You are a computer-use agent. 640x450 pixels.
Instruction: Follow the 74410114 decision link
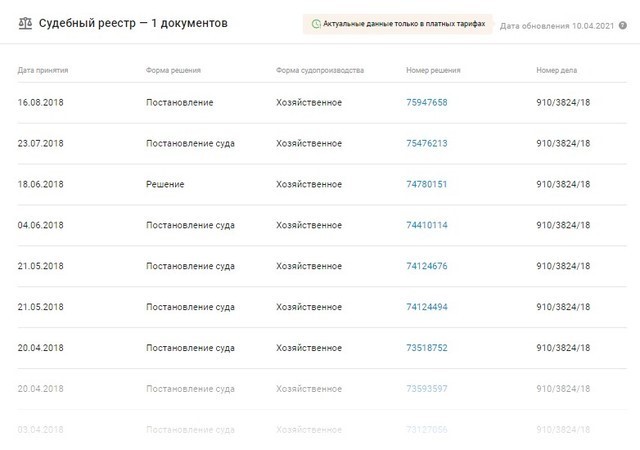[427, 226]
